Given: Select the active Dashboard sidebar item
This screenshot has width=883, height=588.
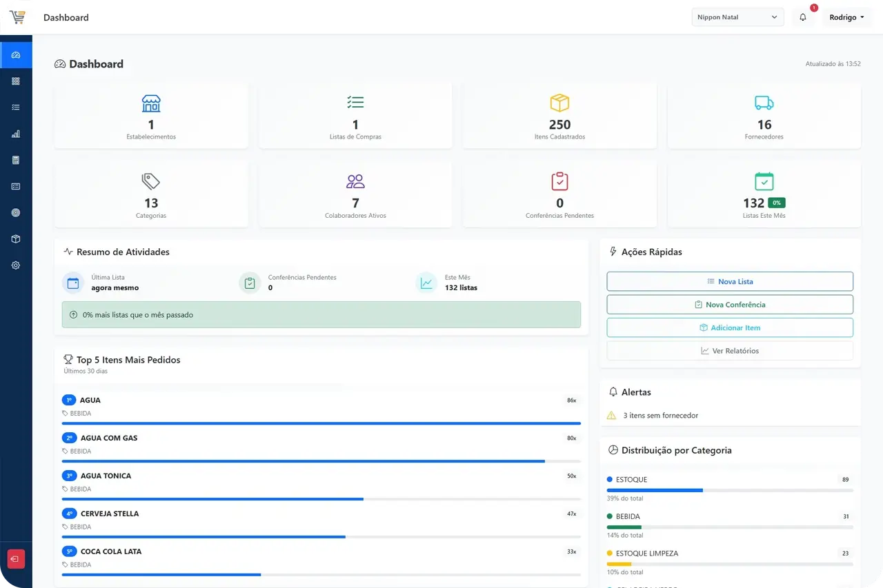Looking at the screenshot, I should [x=16, y=55].
